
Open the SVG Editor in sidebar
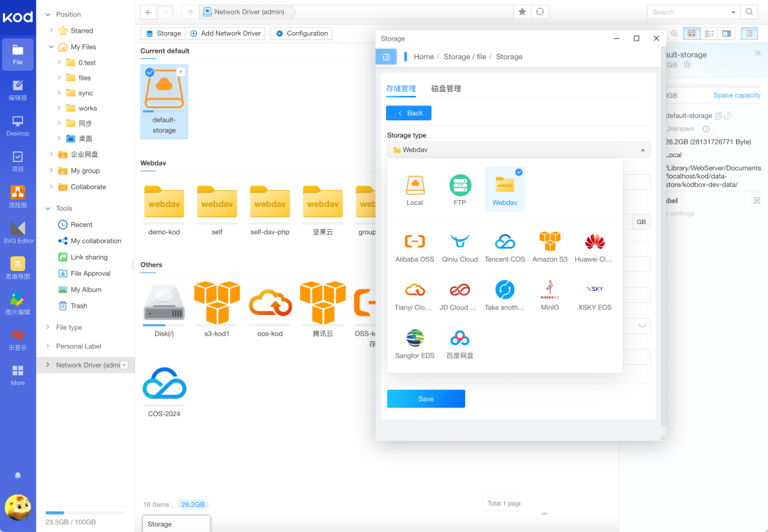pos(18,232)
